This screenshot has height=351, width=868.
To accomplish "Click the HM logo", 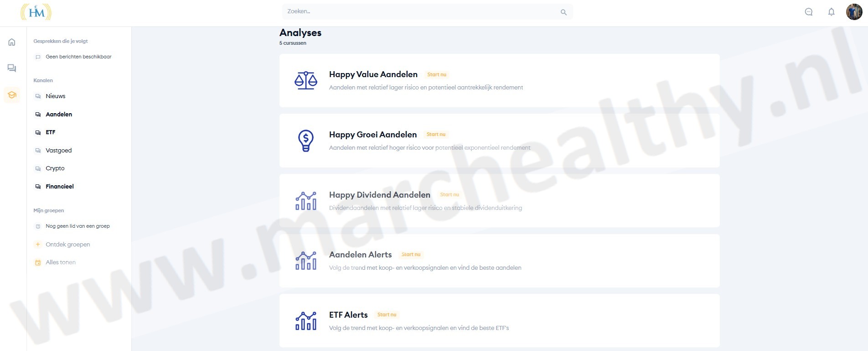I will pyautogui.click(x=36, y=12).
